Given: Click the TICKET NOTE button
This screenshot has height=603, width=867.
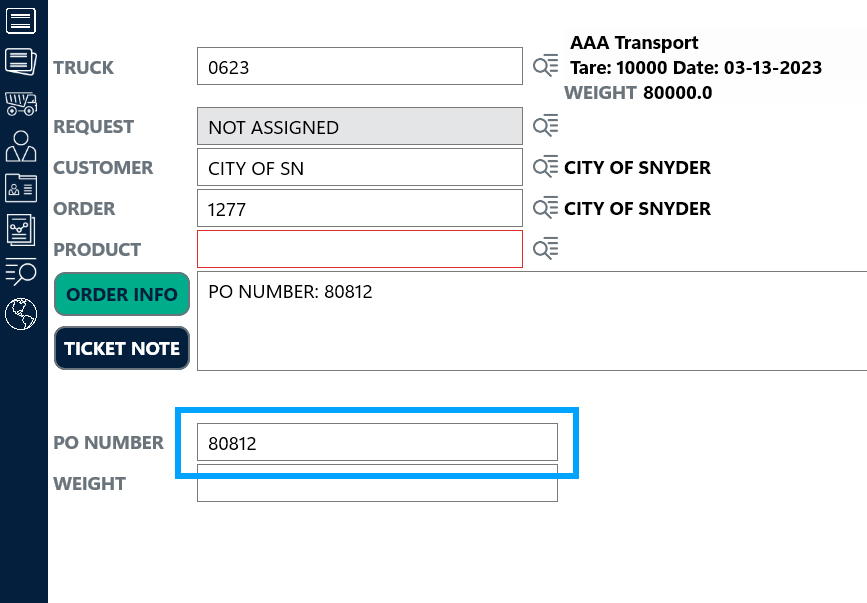Looking at the screenshot, I should pyautogui.click(x=121, y=348).
